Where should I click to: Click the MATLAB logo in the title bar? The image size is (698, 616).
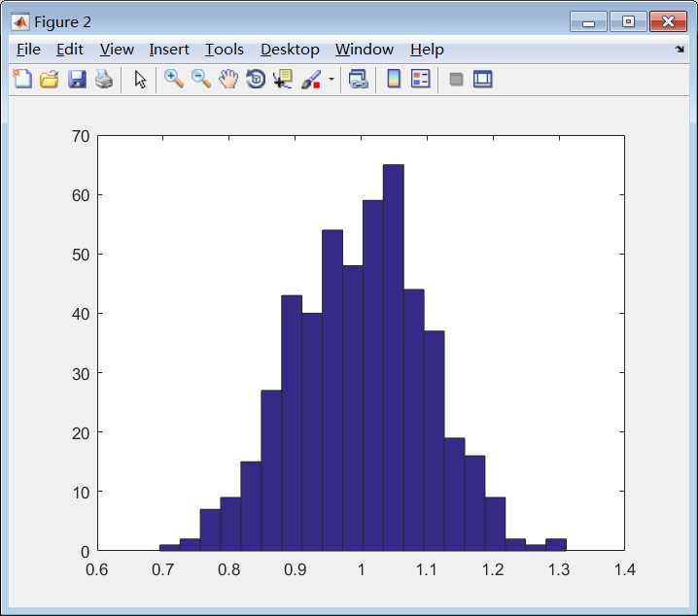[20, 21]
